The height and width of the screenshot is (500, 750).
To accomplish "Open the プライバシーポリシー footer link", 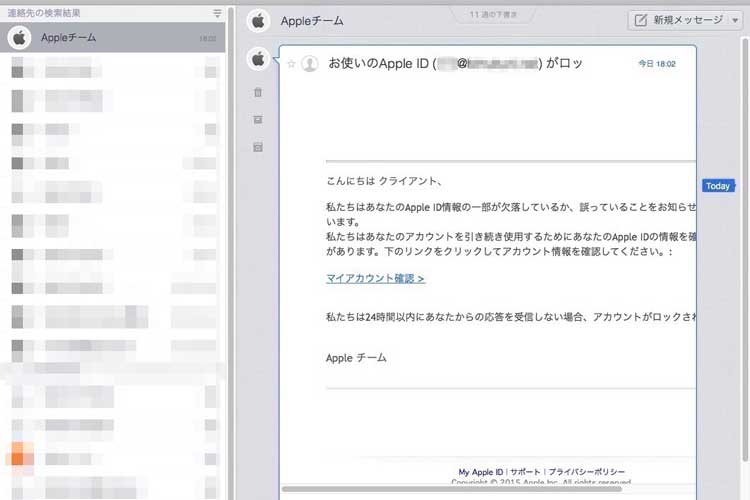I will pyautogui.click(x=586, y=472).
